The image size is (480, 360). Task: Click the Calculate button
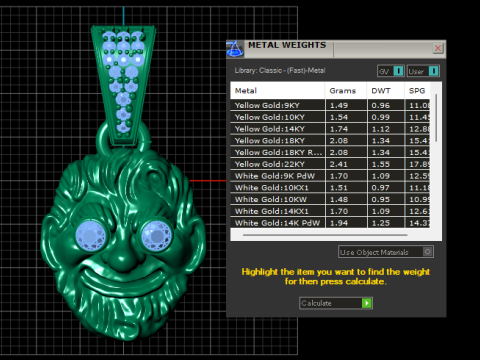[336, 303]
